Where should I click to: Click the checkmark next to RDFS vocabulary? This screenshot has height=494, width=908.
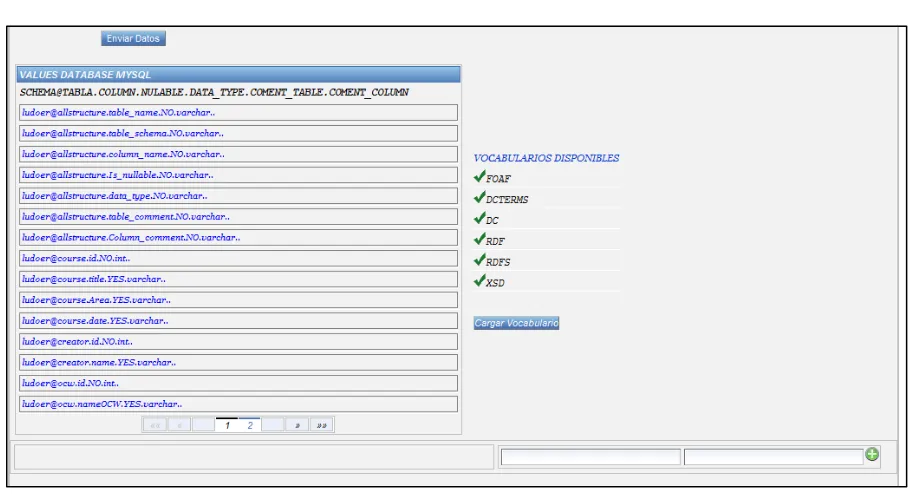tap(479, 260)
